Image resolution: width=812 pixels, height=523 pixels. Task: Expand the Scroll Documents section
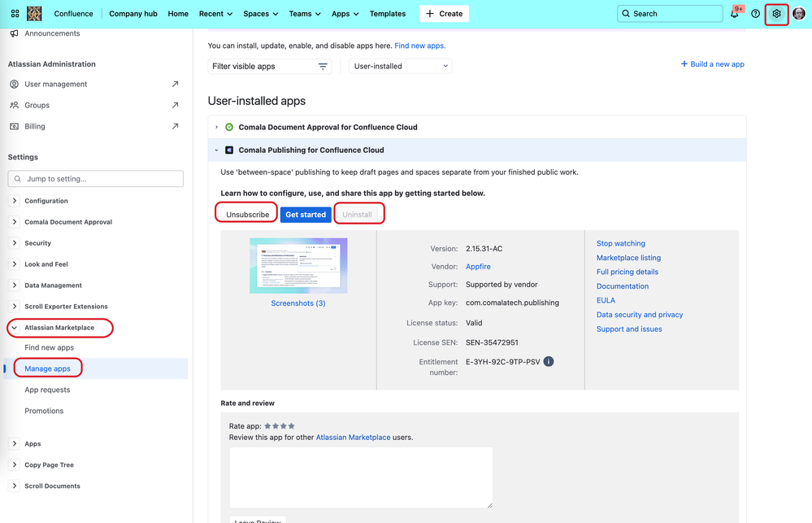(15, 486)
